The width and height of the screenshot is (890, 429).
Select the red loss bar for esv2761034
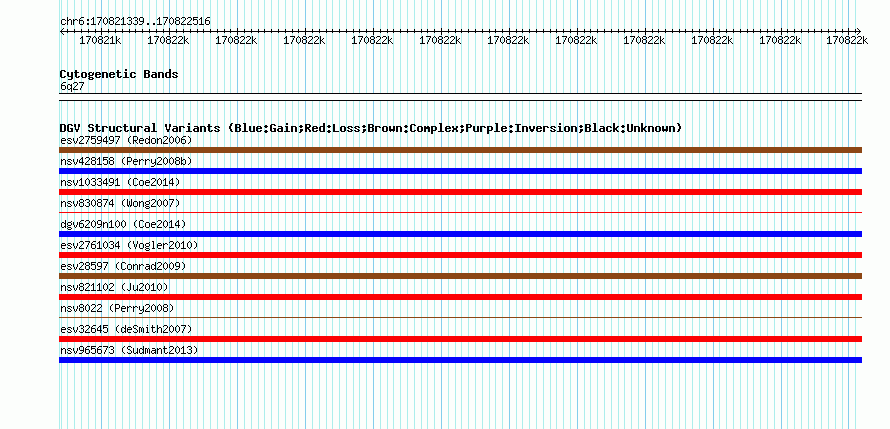coord(460,255)
